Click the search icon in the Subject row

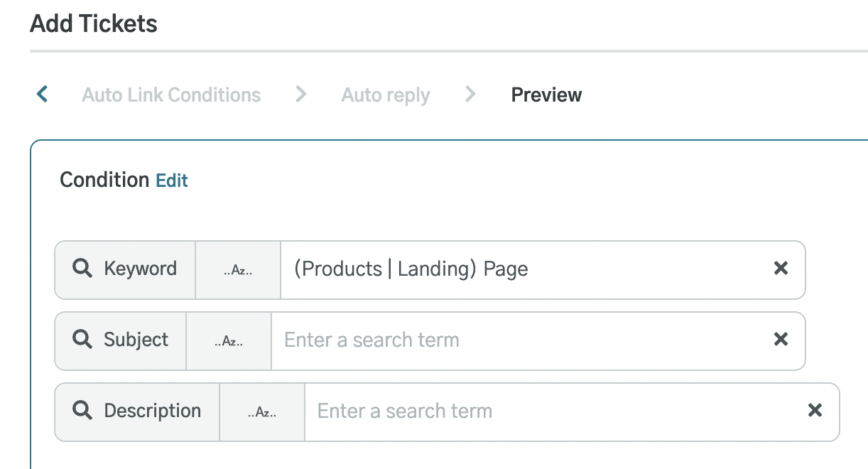(x=82, y=340)
